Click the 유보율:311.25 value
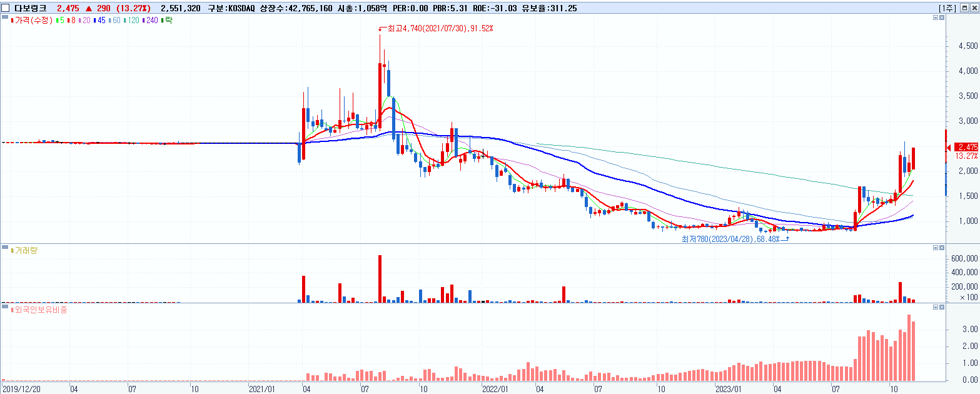 (x=550, y=8)
